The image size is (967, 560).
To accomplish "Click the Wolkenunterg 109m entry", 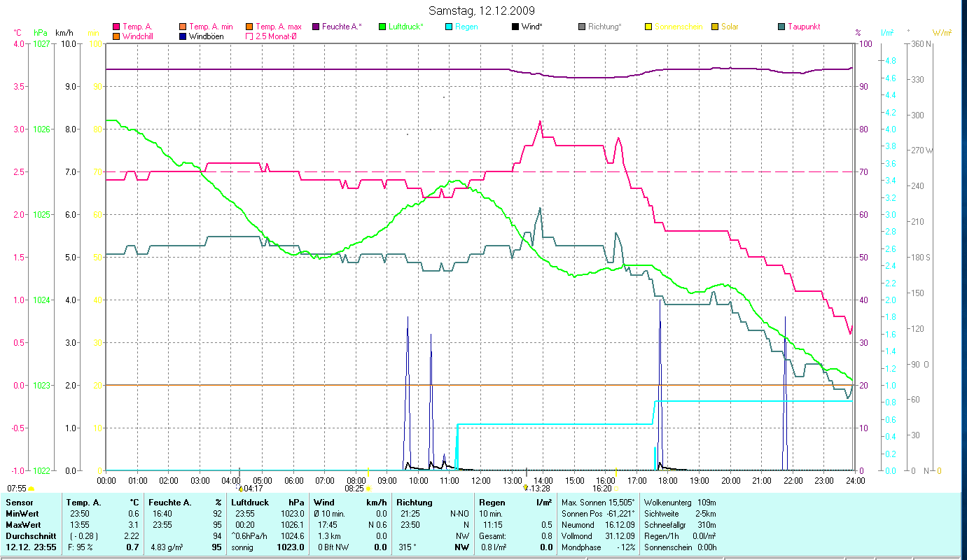I will [x=681, y=503].
